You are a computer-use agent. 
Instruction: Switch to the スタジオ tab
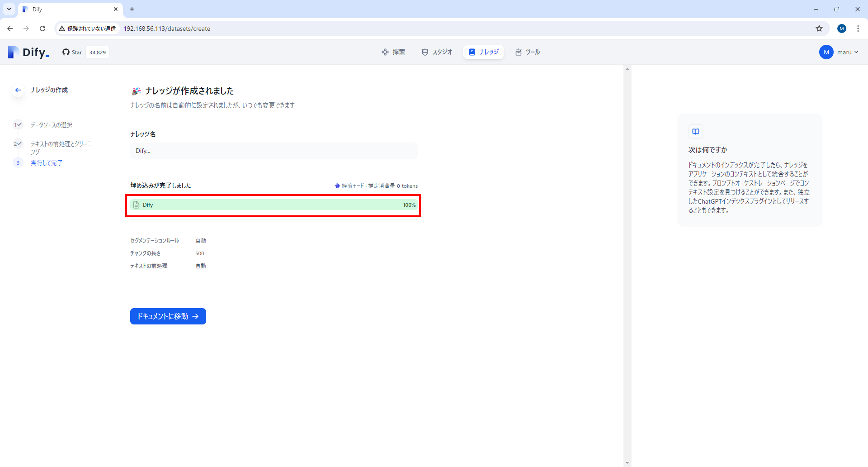(437, 52)
